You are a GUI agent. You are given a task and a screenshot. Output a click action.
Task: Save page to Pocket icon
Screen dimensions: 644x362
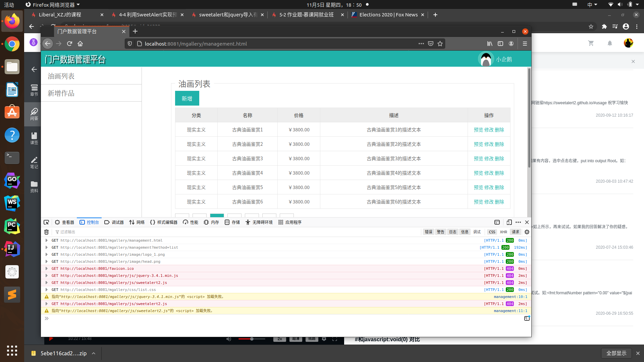pyautogui.click(x=431, y=44)
